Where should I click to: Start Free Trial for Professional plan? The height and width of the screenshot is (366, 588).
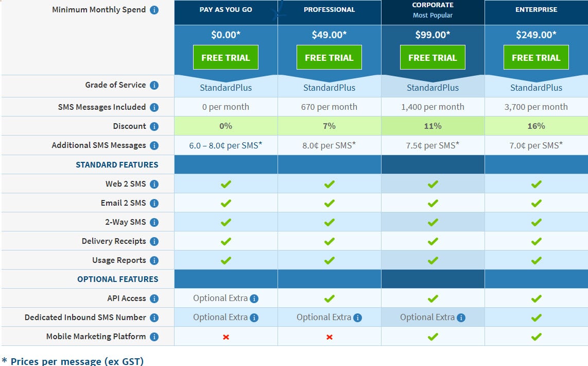[x=329, y=57]
